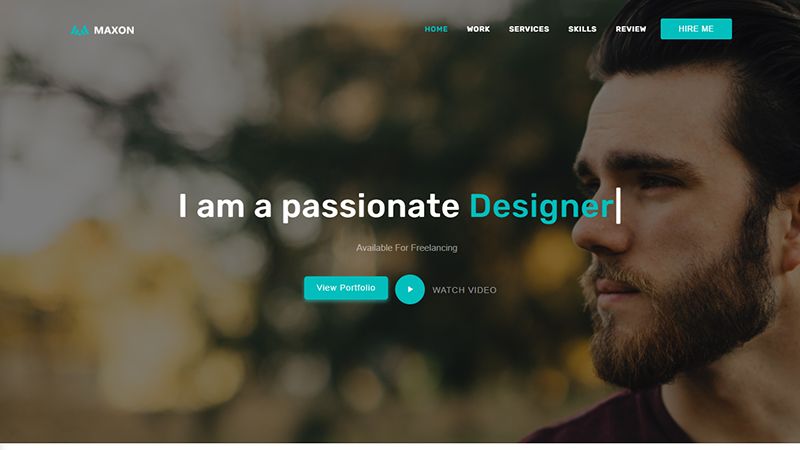Click the teal Maxon logo icon
Screen dimensions: 800x450
tap(80, 31)
